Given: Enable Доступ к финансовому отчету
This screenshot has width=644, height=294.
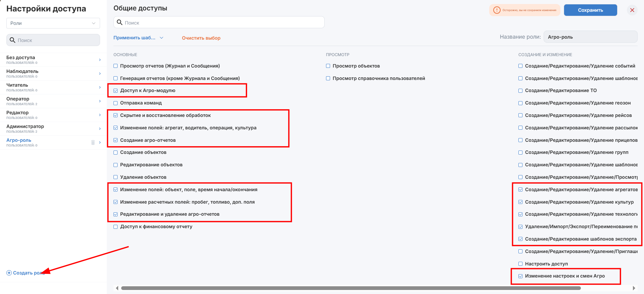Looking at the screenshot, I should (116, 227).
